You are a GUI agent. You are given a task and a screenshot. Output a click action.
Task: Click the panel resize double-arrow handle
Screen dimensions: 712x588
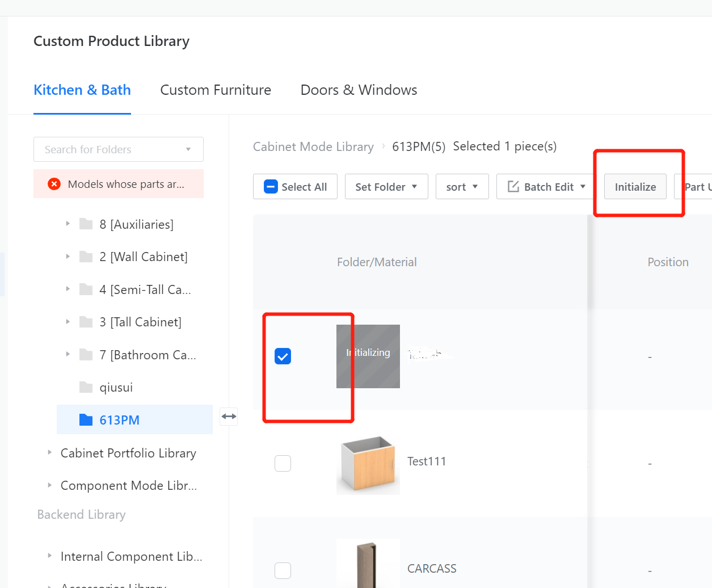[229, 417]
